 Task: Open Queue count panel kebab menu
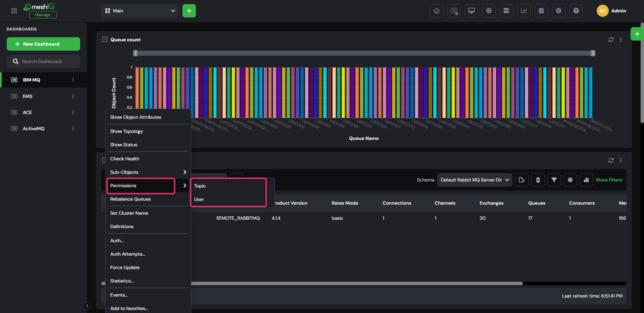point(621,40)
